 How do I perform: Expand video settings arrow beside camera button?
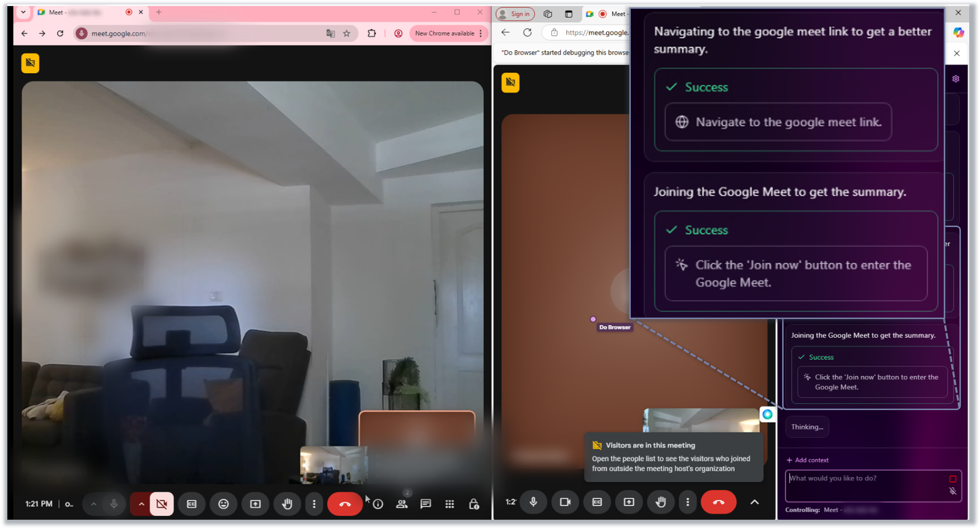tap(141, 504)
